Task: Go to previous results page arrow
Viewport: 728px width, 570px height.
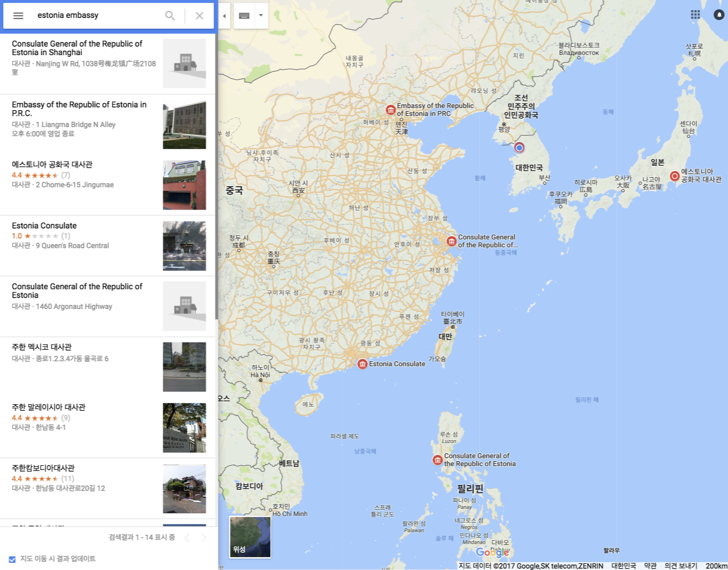Action: click(187, 538)
